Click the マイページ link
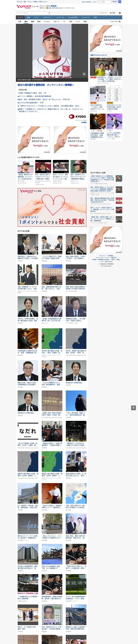The height and width of the screenshot is (644, 138). coord(103,13)
